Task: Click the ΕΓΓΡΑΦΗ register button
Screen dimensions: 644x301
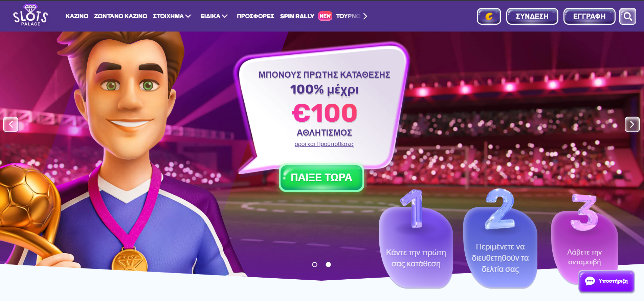Action: 590,16
